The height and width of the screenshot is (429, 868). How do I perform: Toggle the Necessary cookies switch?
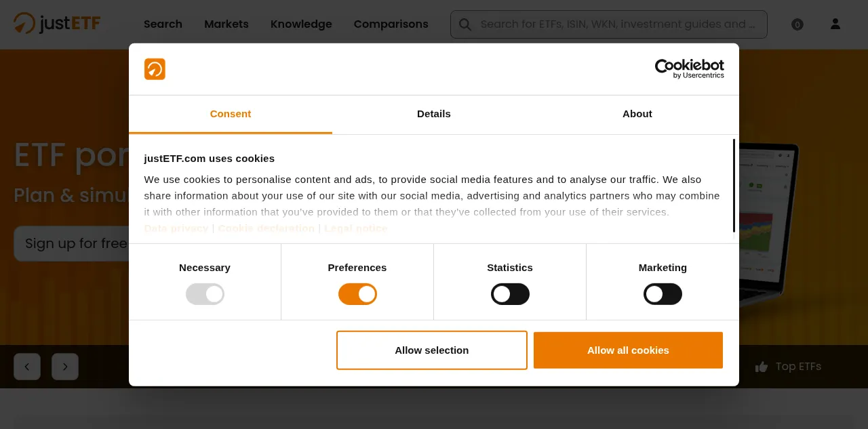[x=205, y=294]
